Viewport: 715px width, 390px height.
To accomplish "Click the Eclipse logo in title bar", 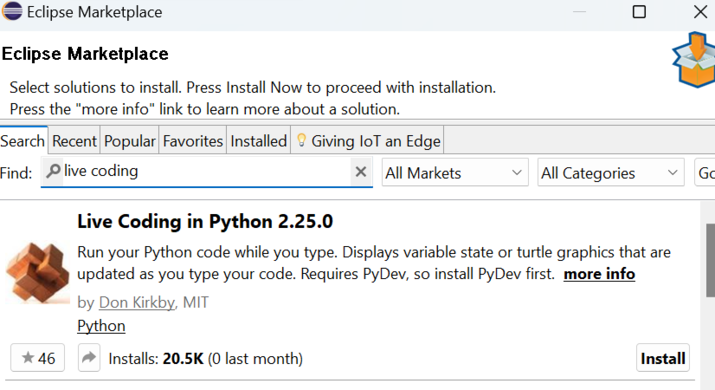I will tap(12, 11).
